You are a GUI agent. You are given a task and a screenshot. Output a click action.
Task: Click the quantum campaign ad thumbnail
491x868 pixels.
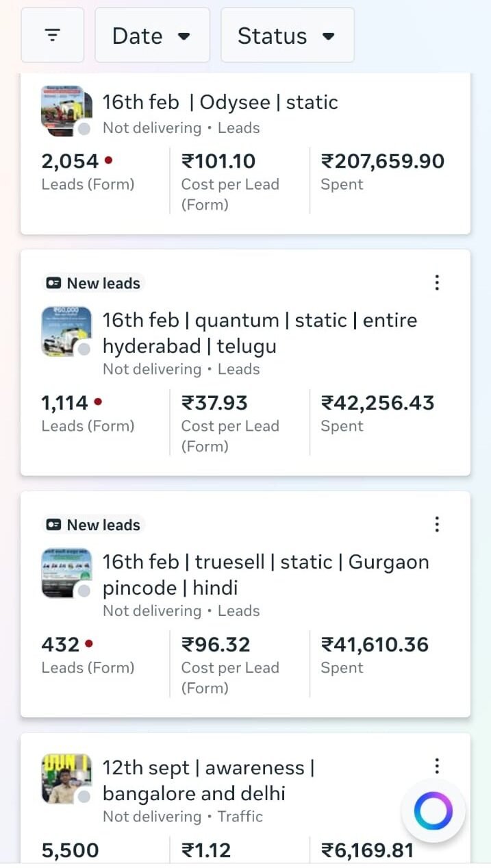[66, 332]
